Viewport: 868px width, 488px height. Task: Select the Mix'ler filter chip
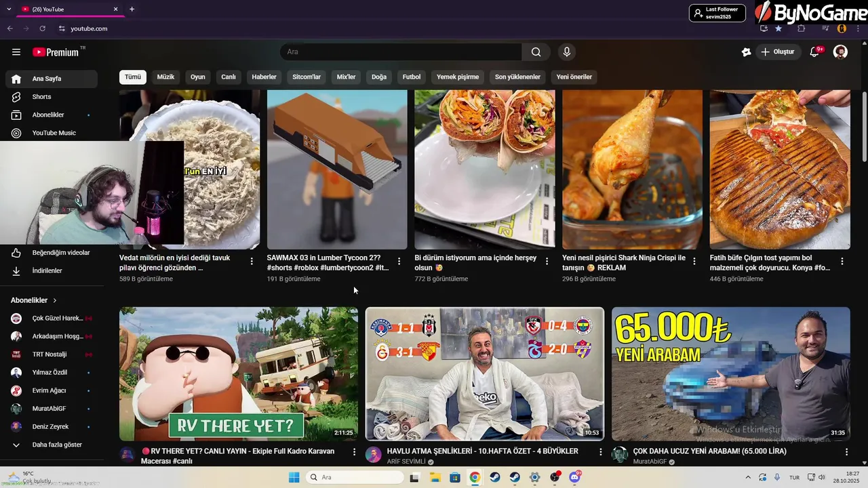point(346,77)
